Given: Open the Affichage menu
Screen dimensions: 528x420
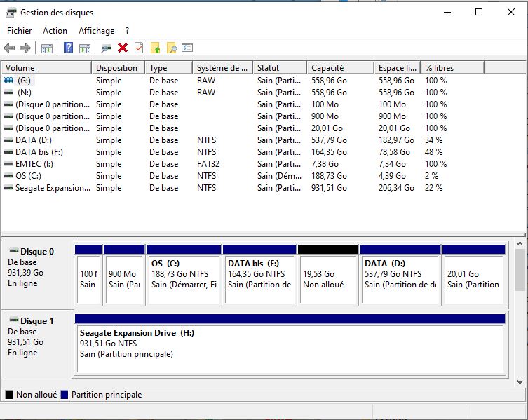Looking at the screenshot, I should point(96,31).
